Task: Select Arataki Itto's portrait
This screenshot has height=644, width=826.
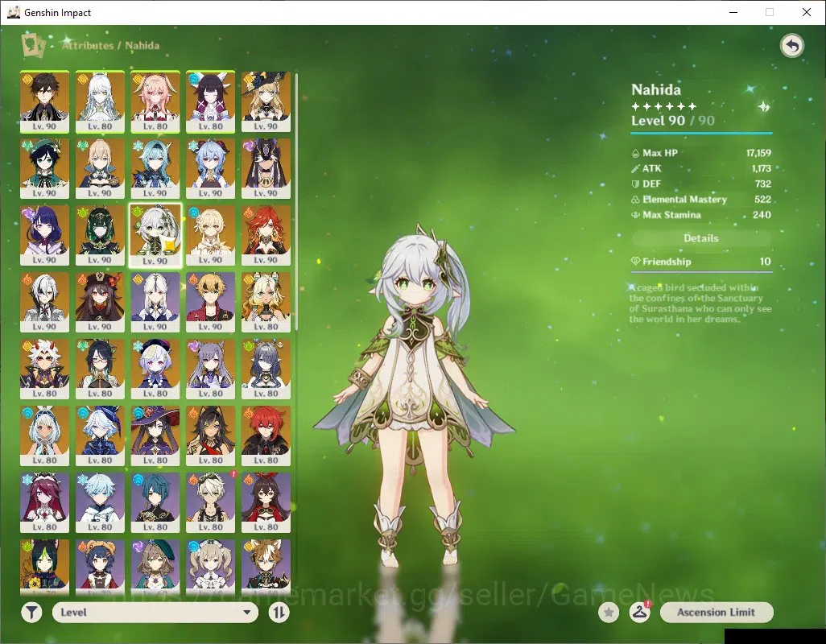Action: tap(45, 369)
